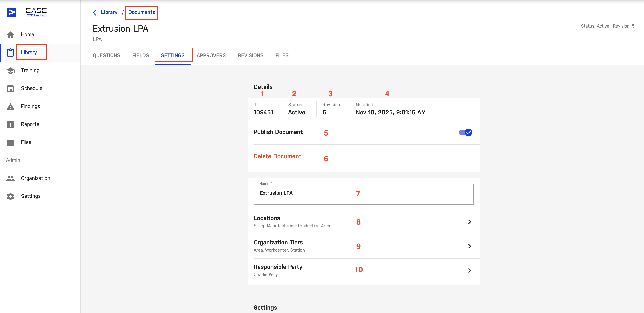Click the Modified date Nov 10, 2025
The image size is (644, 313).
(391, 113)
